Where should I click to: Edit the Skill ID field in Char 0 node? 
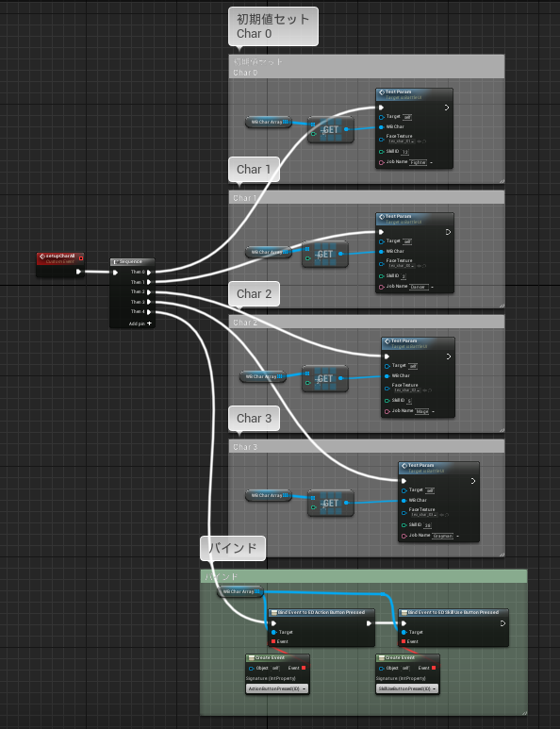pos(404,152)
